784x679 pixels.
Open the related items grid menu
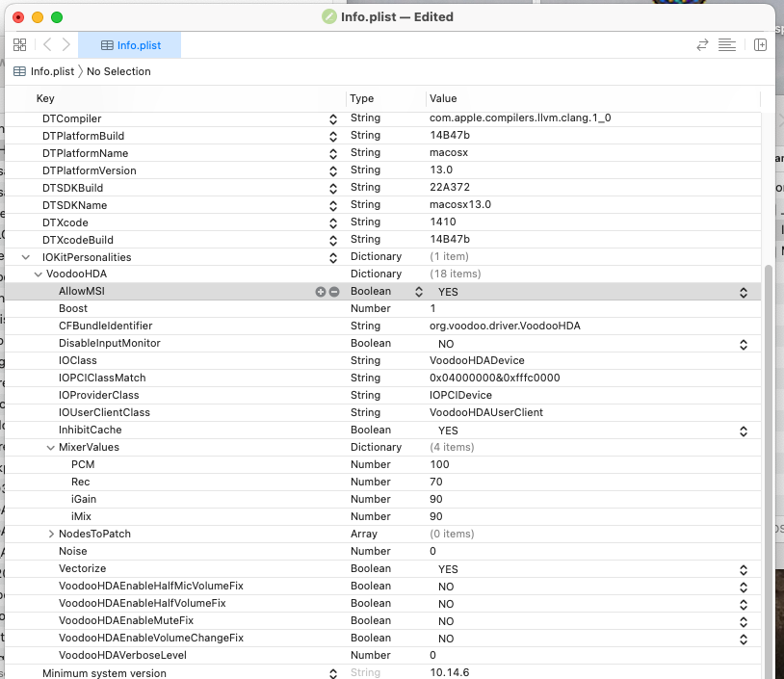[19, 45]
